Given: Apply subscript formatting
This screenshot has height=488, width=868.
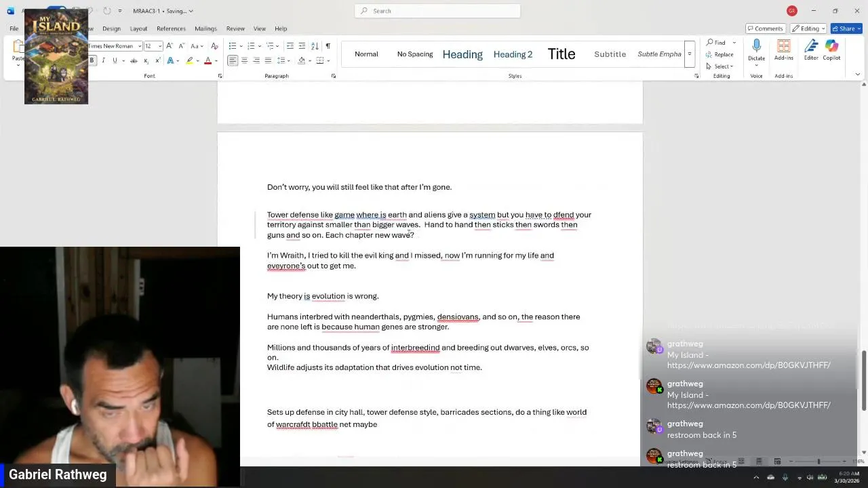Looking at the screenshot, I should click(146, 60).
